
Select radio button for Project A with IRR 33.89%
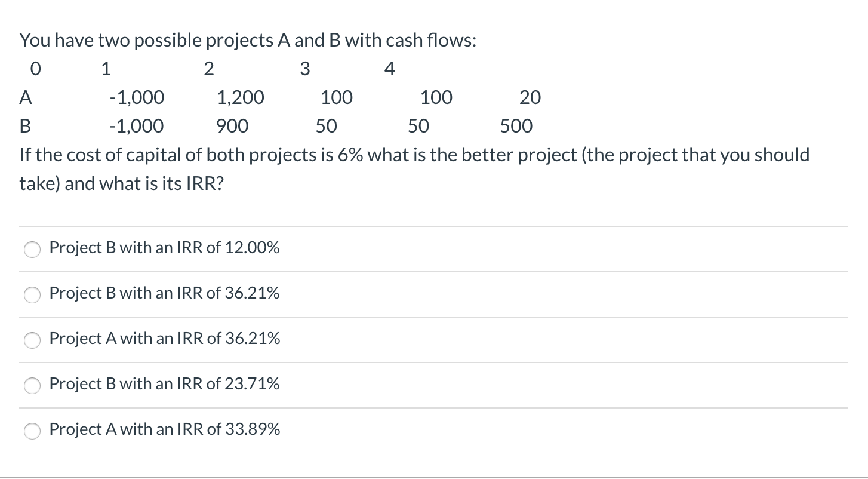pos(32,431)
